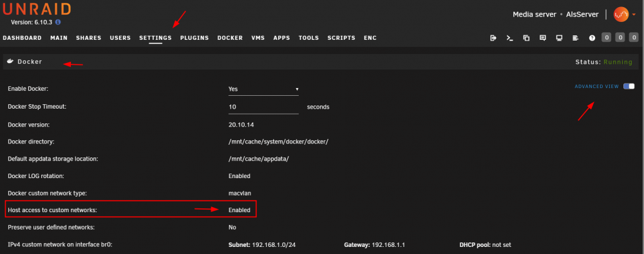Click the ADVANCED VIEW label
The image size is (644, 254).
point(596,87)
